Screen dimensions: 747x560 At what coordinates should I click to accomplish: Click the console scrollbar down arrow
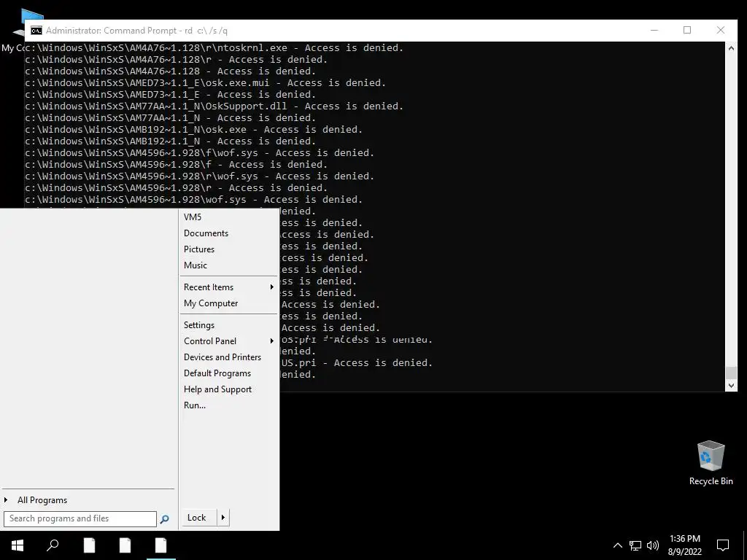[x=731, y=386]
